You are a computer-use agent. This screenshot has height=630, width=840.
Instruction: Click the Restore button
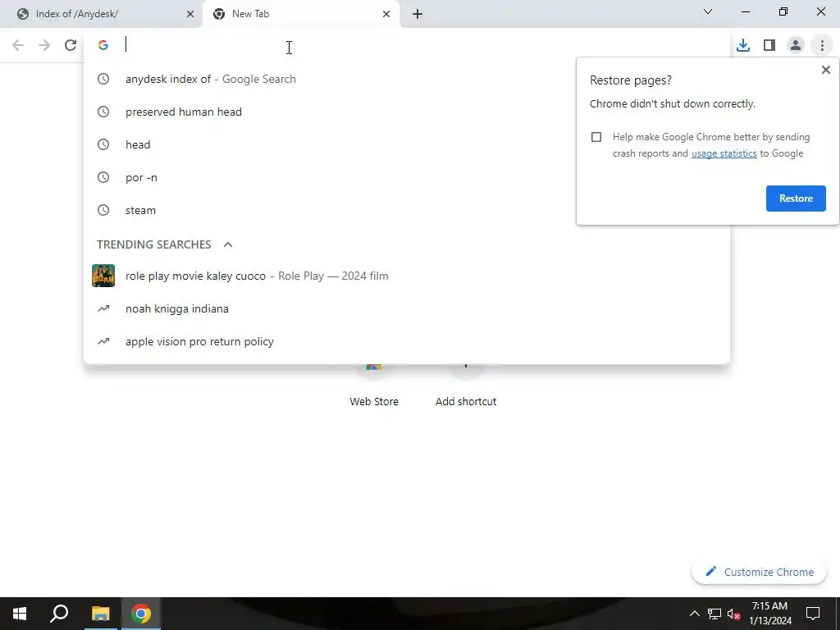click(796, 199)
